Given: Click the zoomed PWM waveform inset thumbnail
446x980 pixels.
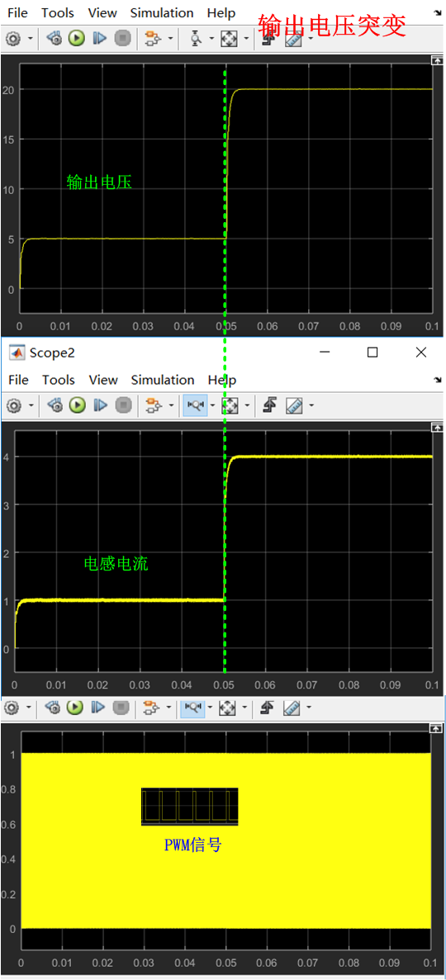Looking at the screenshot, I should tap(189, 807).
